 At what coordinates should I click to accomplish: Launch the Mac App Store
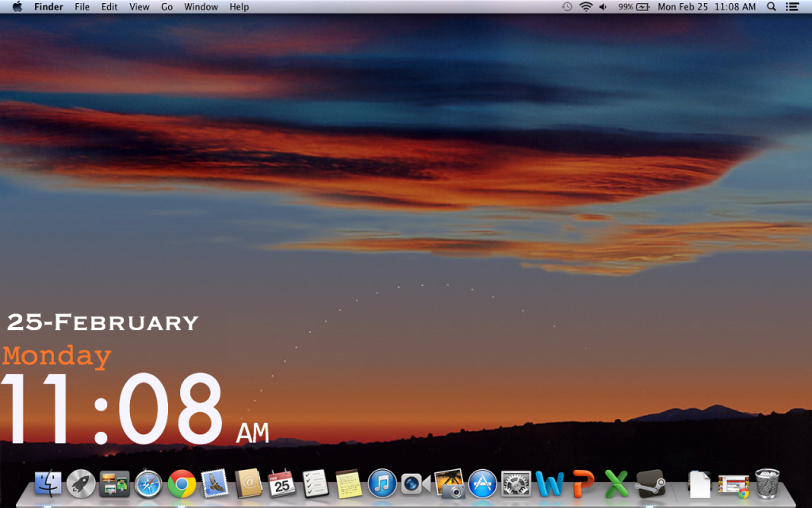click(482, 482)
